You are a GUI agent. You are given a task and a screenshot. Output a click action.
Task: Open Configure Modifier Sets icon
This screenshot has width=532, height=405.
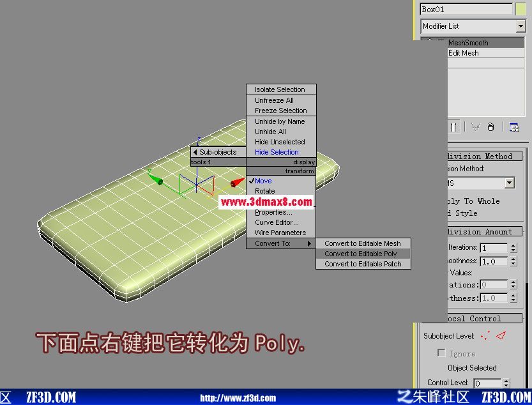pyautogui.click(x=514, y=127)
